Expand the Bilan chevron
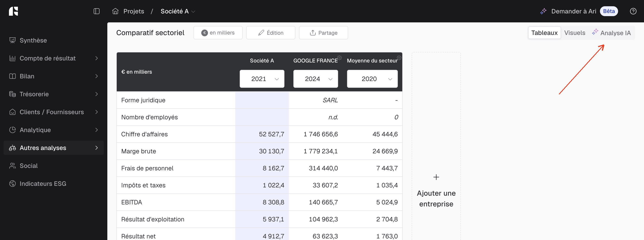Screen dimensions: 644x240 97,76
